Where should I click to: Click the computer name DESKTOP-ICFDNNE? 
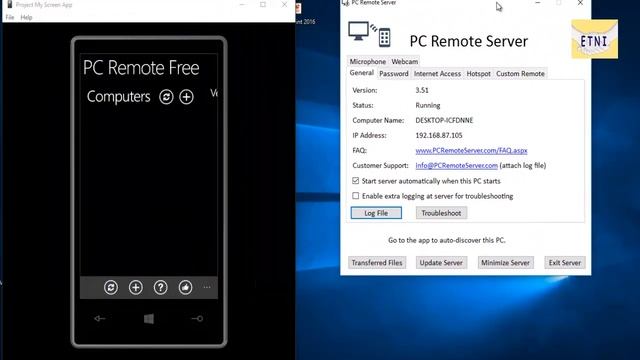444,120
